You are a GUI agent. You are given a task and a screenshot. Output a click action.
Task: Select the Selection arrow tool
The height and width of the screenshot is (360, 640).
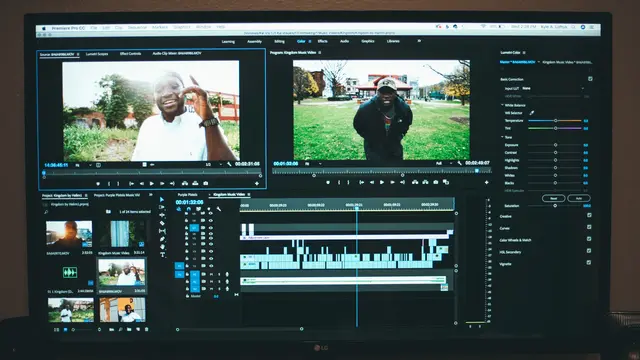[162, 200]
